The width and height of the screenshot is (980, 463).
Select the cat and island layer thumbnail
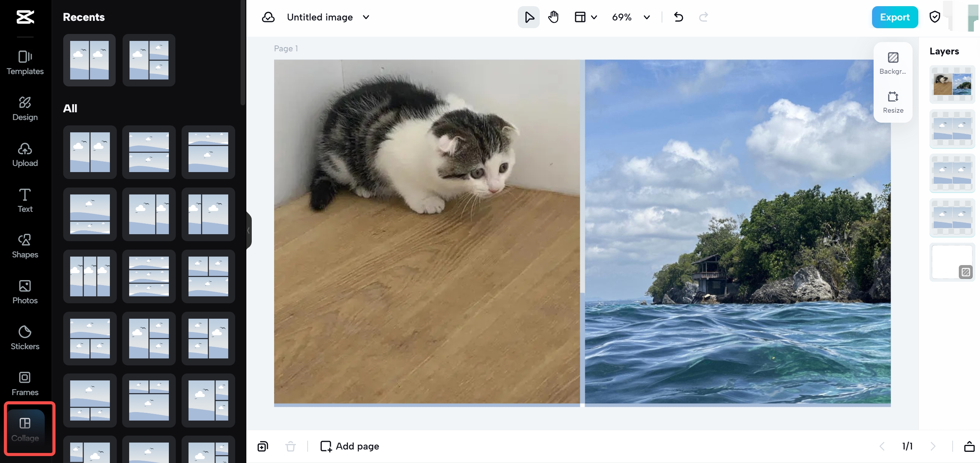pyautogui.click(x=952, y=84)
